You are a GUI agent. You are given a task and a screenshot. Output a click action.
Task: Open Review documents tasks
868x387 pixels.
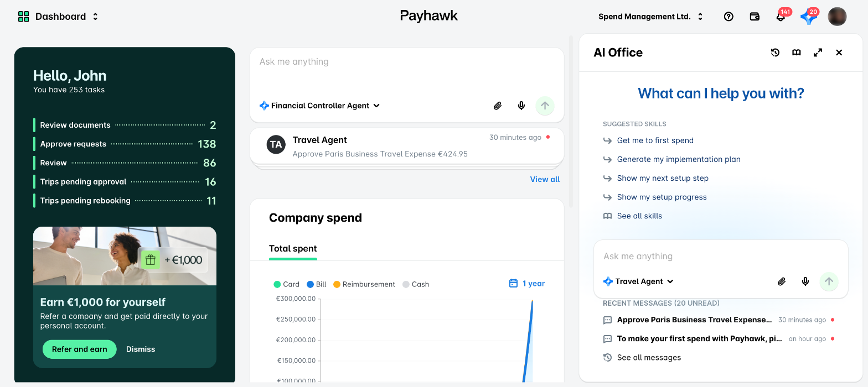[x=125, y=125]
